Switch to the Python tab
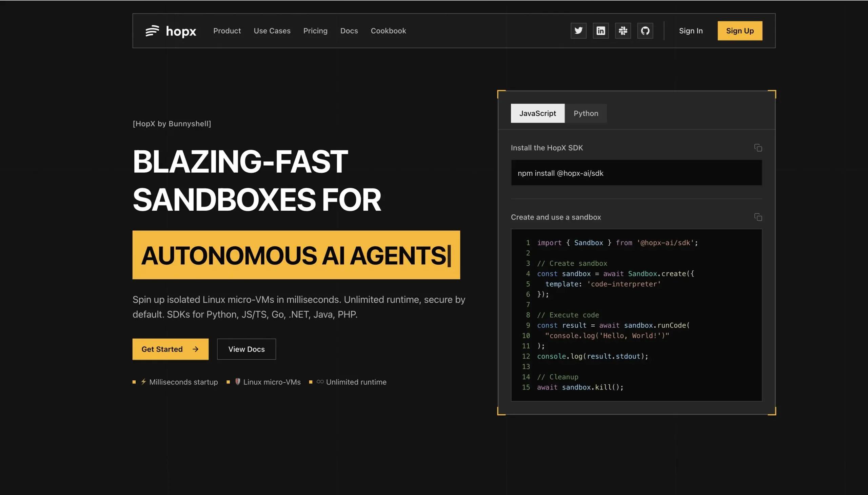Viewport: 868px width, 495px height. click(x=585, y=113)
